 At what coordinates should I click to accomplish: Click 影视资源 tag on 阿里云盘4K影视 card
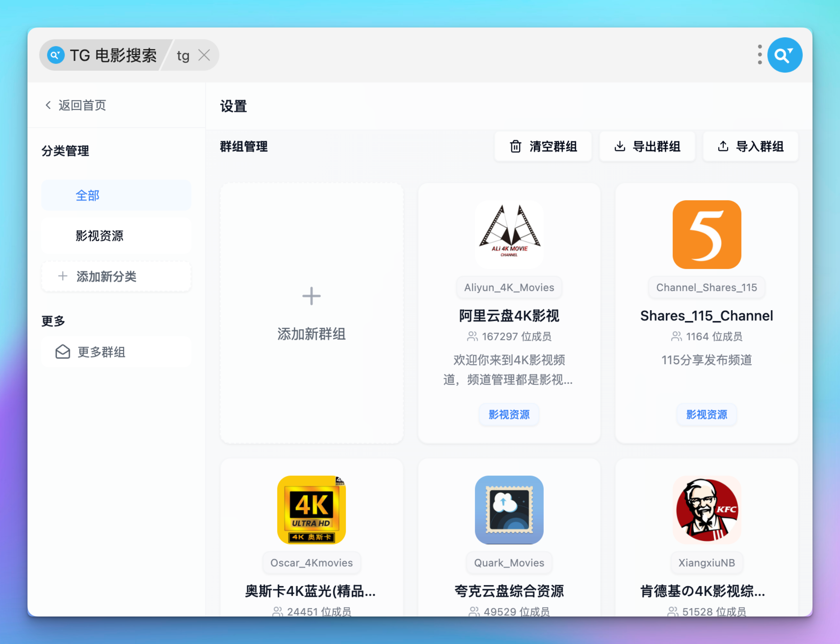point(509,414)
